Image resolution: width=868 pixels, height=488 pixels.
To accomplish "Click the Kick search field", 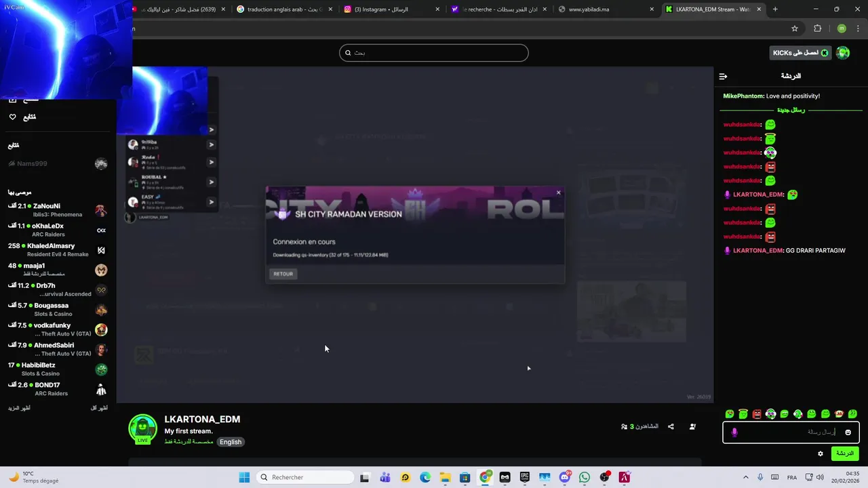I will pos(434,53).
